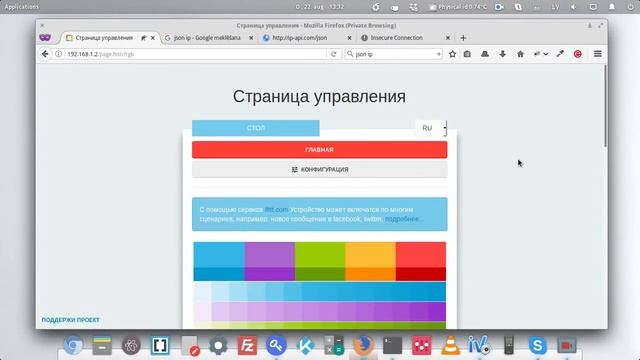Open the power menu in top panel
The image size is (640, 360).
click(631, 7)
